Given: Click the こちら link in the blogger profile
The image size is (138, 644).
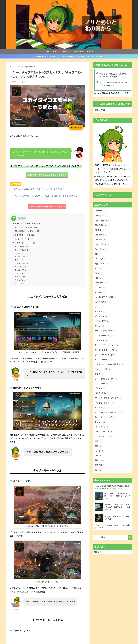Looking at the screenshot, I should pyautogui.click(x=108, y=180).
